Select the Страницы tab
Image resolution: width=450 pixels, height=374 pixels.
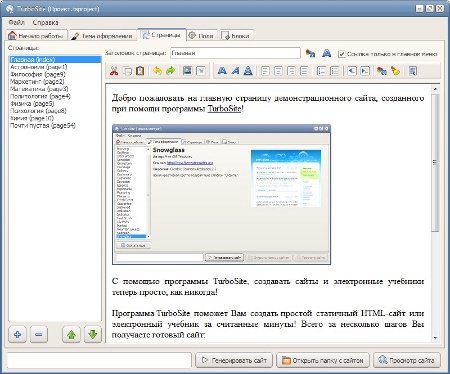click(162, 35)
